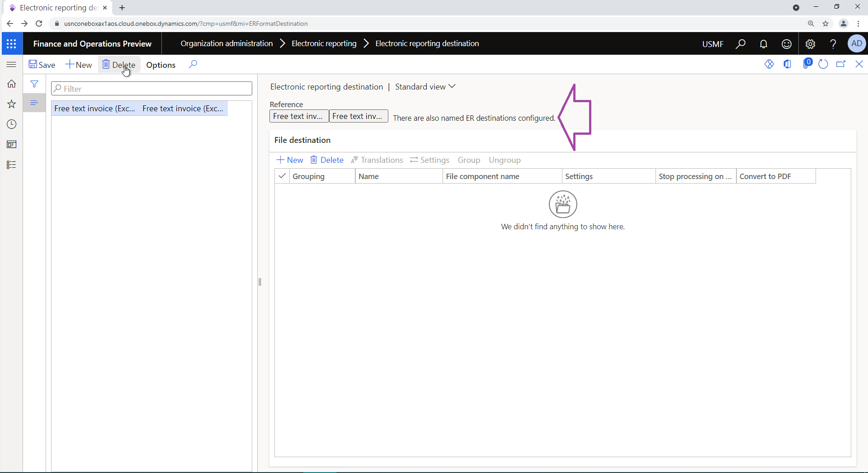This screenshot has height=473, width=868.
Task: Open Favorites star in the sidebar
Action: 12,104
